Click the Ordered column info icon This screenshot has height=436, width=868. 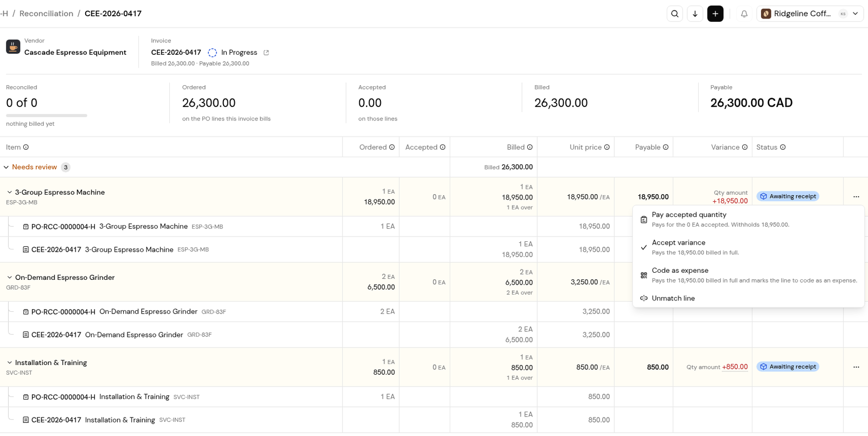coord(392,147)
